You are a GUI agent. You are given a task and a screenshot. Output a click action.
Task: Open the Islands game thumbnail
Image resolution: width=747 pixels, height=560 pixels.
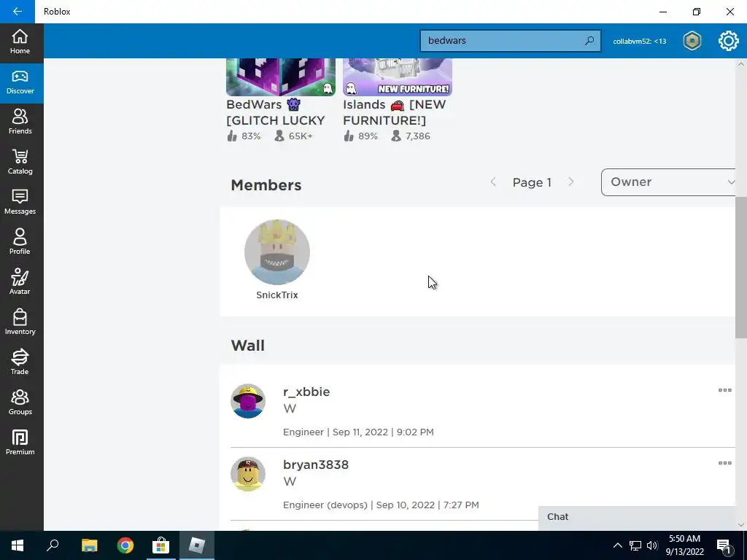[398, 77]
